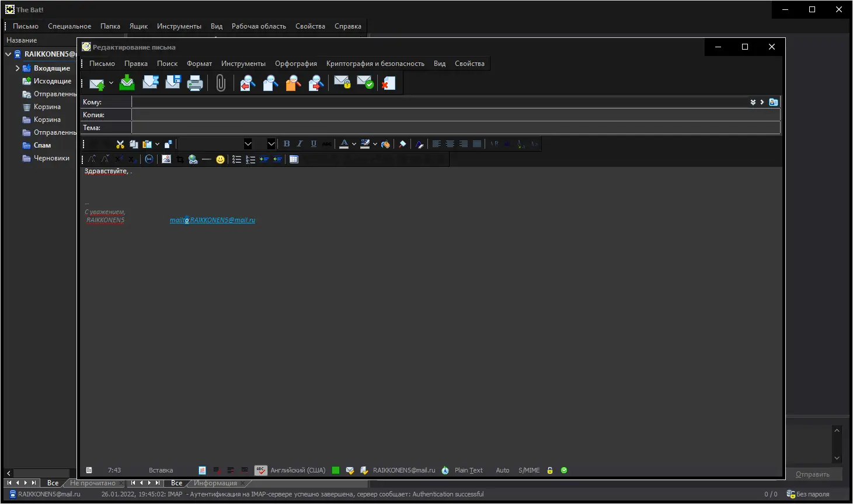Click Английский (США) language selector
Viewport: 853px width, 504px height.
pos(298,470)
